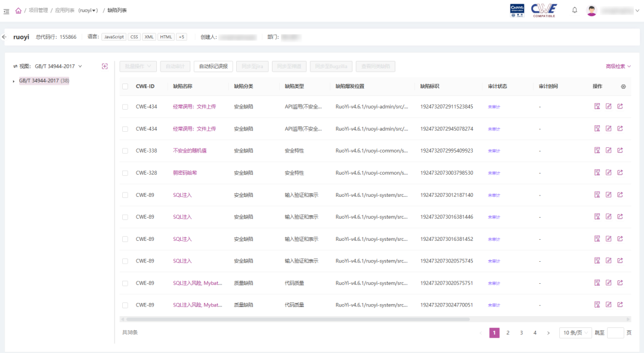Open details icon for first CWE-434 row

597,107
